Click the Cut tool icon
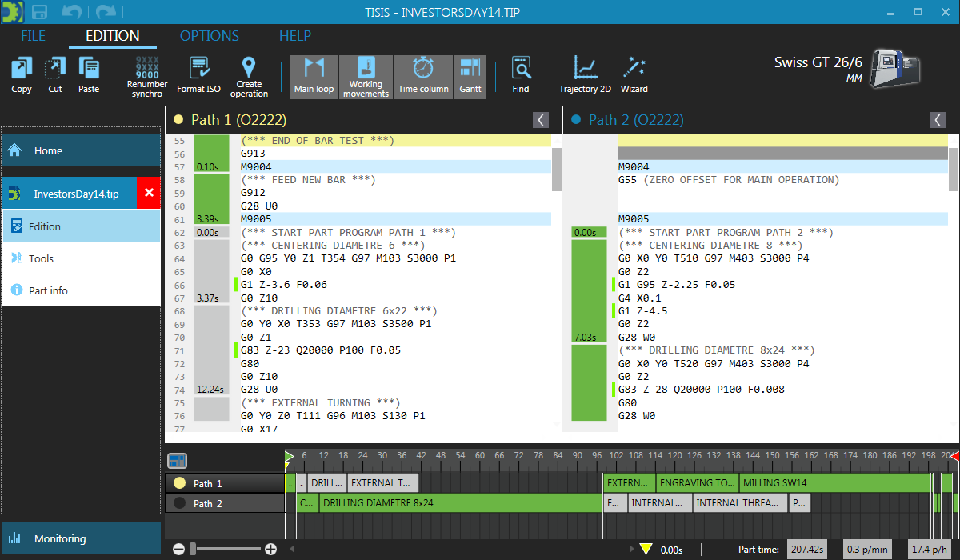 (x=55, y=75)
